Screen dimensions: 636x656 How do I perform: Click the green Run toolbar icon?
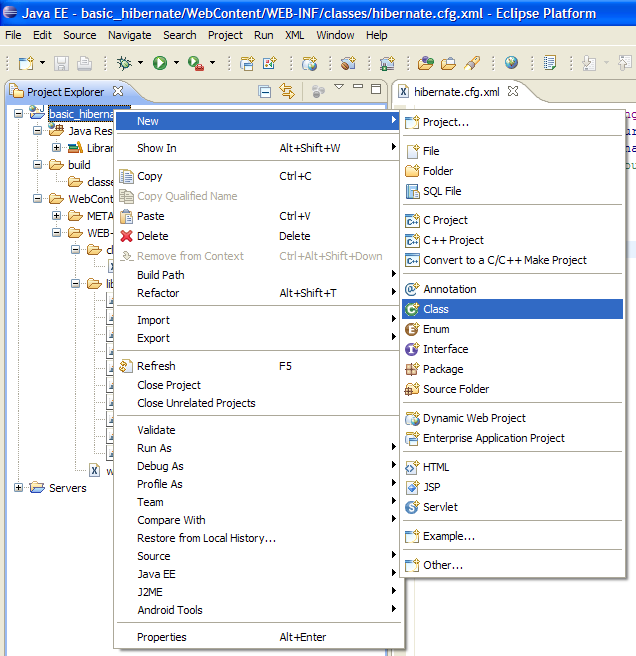point(159,63)
